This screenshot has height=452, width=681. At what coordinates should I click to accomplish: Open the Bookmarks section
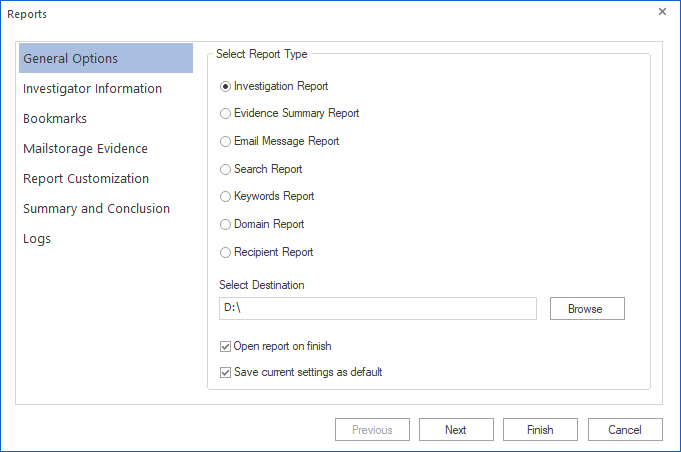pos(56,119)
